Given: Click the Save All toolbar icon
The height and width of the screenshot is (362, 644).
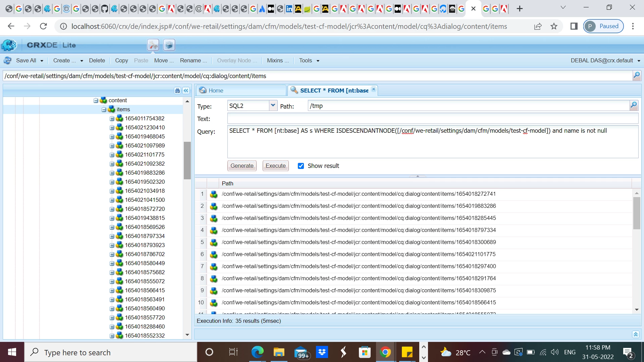Looking at the screenshot, I should point(8,61).
